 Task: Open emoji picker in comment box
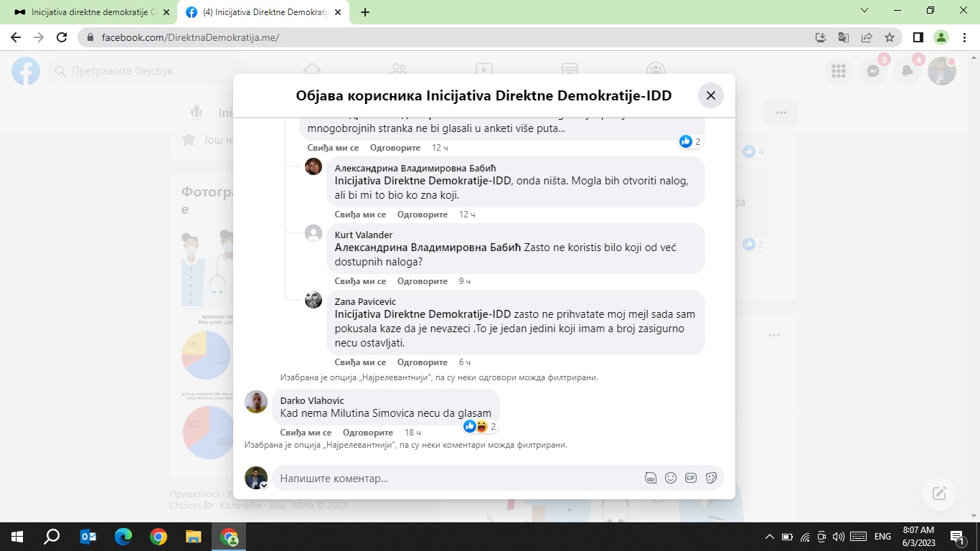click(x=671, y=478)
